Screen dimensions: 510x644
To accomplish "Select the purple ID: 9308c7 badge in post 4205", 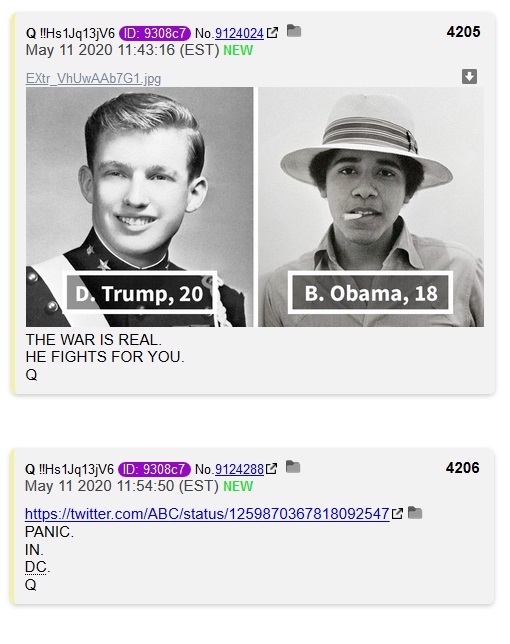I will pyautogui.click(x=155, y=33).
